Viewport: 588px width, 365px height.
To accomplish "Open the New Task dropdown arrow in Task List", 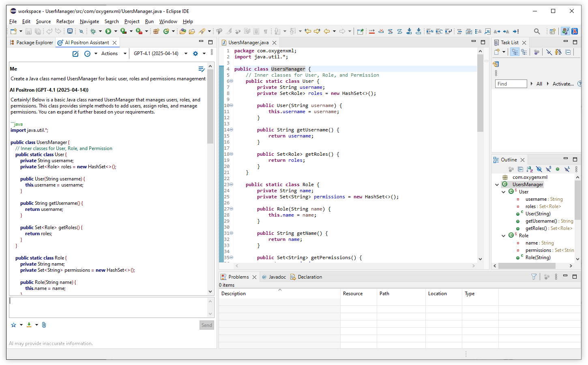I will click(504, 52).
